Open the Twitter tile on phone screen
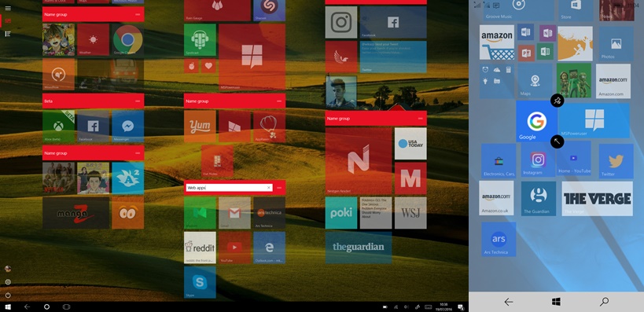 tap(616, 161)
